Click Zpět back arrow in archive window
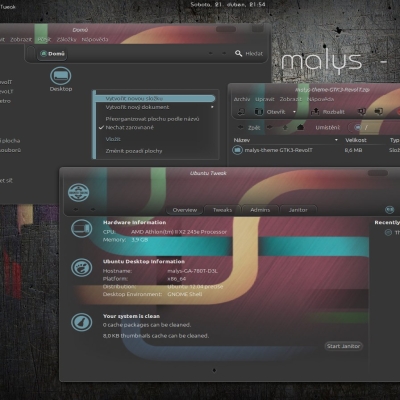The width and height of the screenshot is (400, 400). [x=241, y=127]
